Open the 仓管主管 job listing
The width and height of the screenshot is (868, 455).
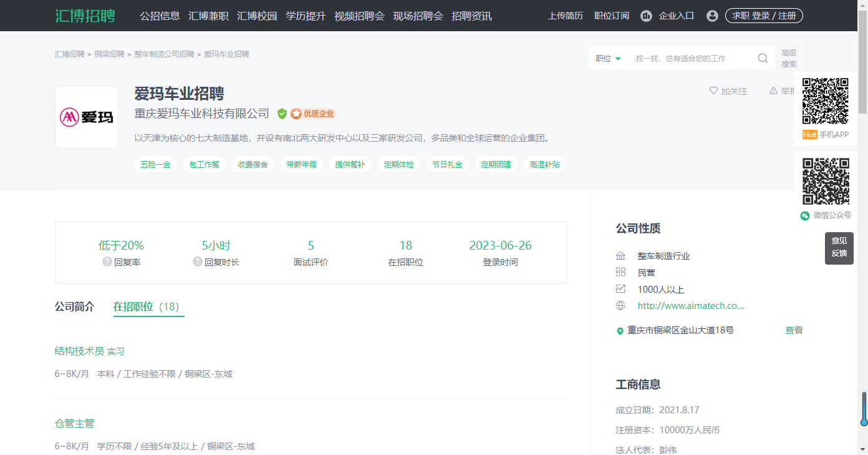tap(75, 423)
